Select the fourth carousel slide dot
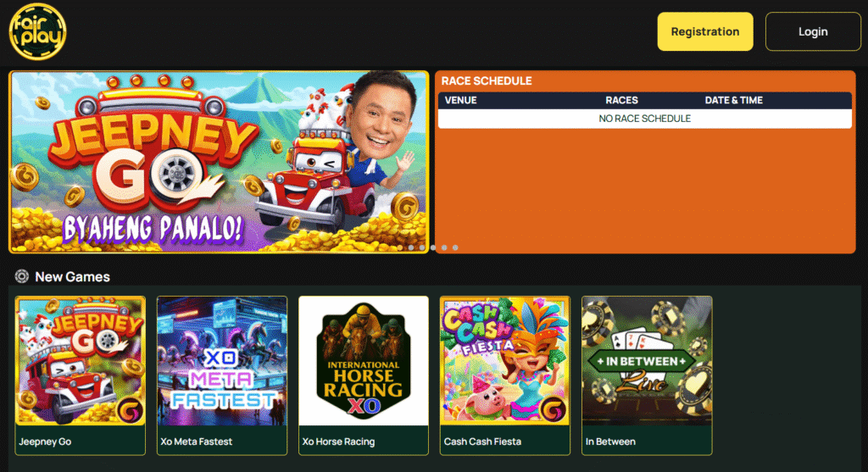Viewport: 868px width, 472px height. (433, 247)
